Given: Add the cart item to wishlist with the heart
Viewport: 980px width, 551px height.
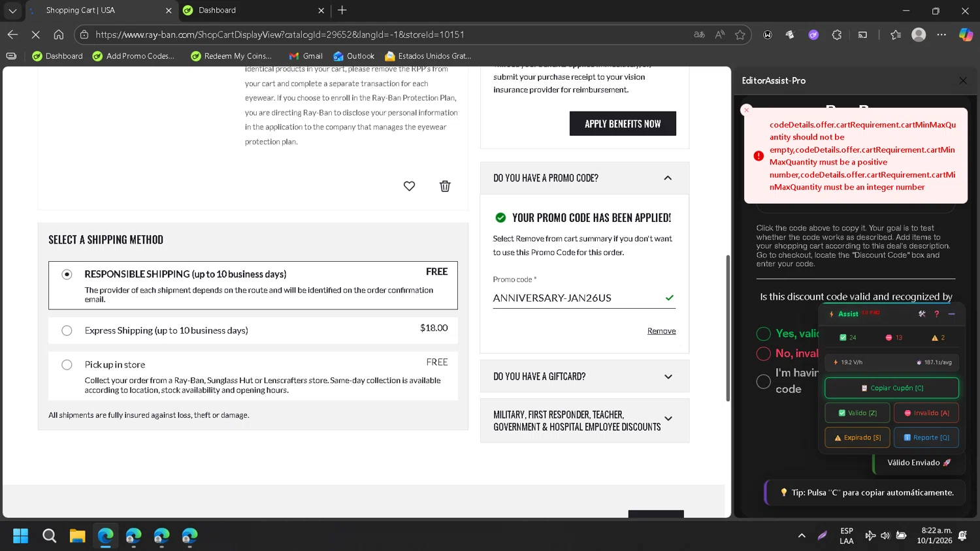Looking at the screenshot, I should [x=409, y=186].
